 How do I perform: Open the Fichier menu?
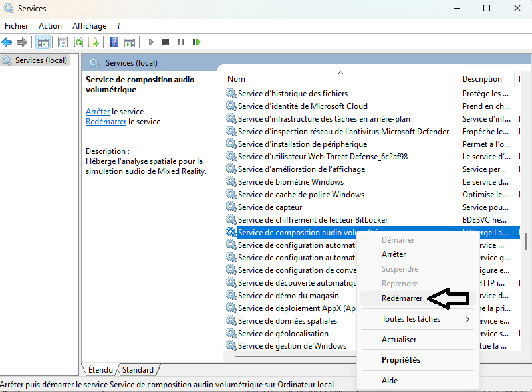tap(16, 26)
